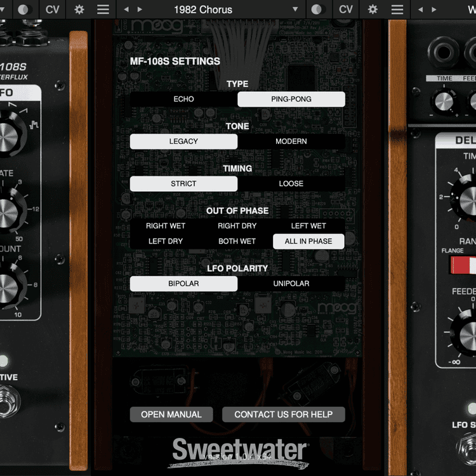Click the MF-108S active footswitch

8,400
